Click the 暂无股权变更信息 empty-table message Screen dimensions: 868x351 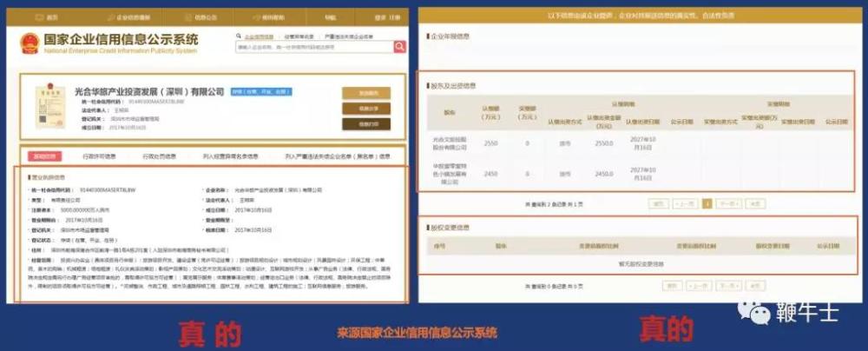point(641,264)
